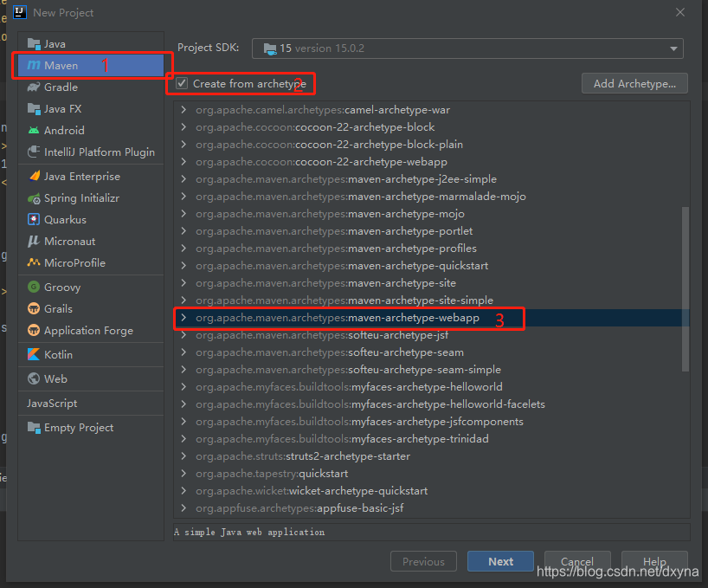Click the Quarkus logo icon

[x=34, y=219]
